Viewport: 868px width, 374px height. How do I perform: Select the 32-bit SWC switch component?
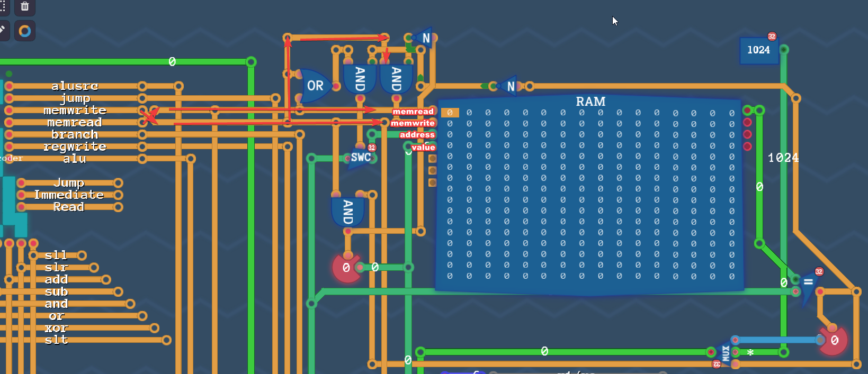tap(361, 157)
